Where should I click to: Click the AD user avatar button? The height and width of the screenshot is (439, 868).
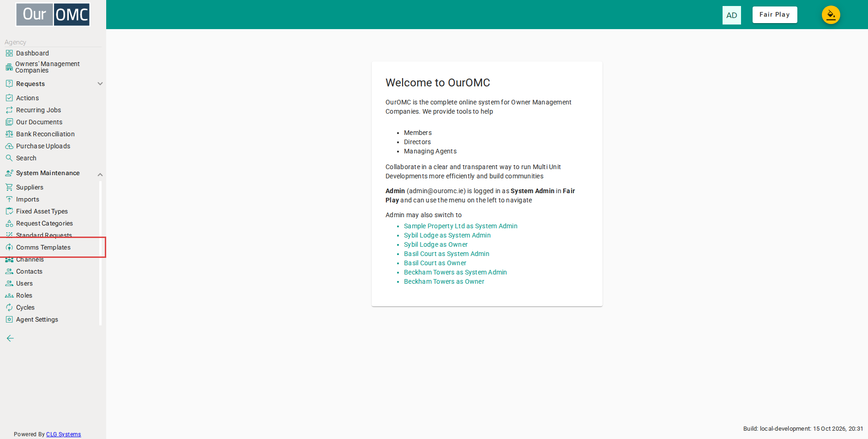point(732,15)
